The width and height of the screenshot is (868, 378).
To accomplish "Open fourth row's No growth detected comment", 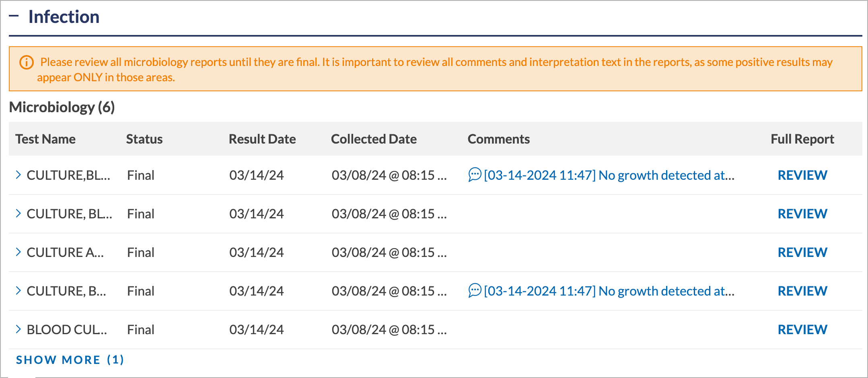I will pyautogui.click(x=609, y=291).
